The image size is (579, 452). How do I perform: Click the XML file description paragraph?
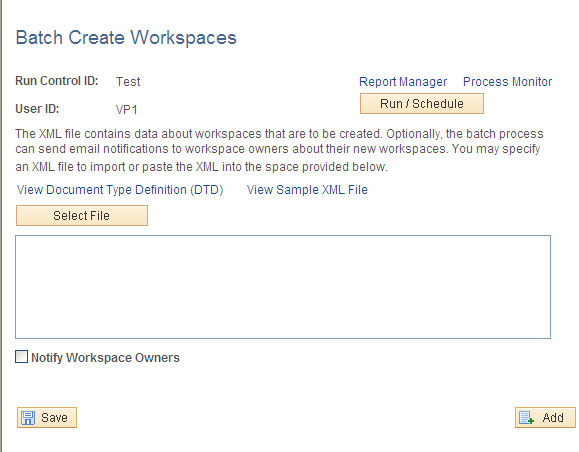pos(279,150)
